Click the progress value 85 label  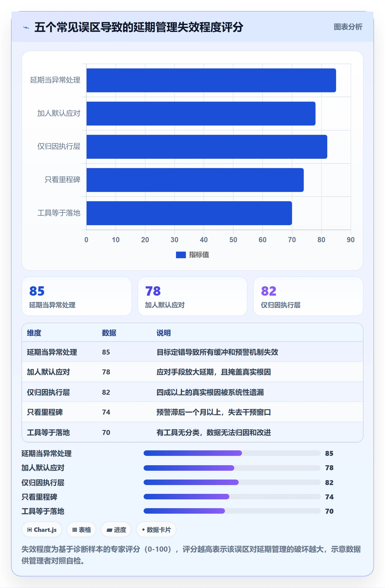(x=329, y=453)
